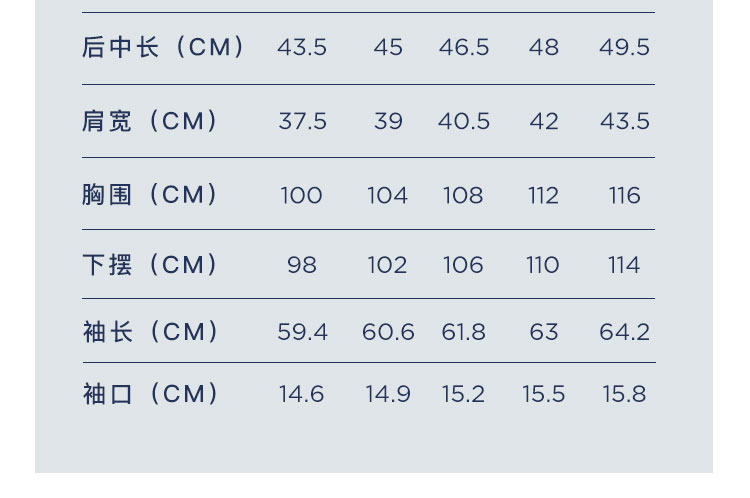Click the 胸围 (CM) row label
750x498 pixels.
(x=150, y=194)
